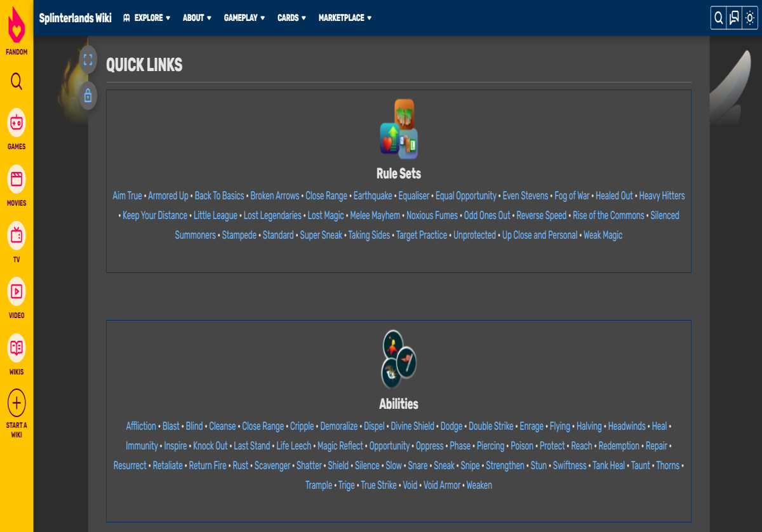This screenshot has height=532, width=762.
Task: Open the Earthquake rule set link
Action: click(x=373, y=196)
